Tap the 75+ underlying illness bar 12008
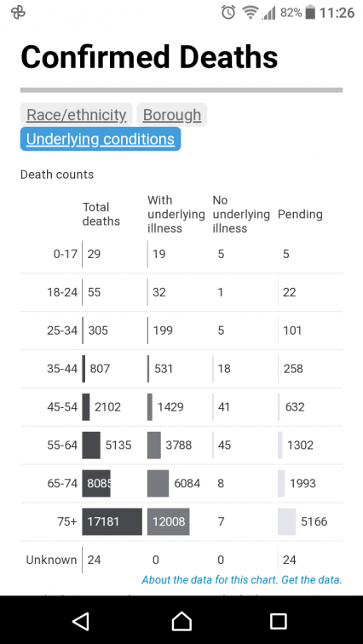Screen dimensions: 363x644 click(169, 521)
